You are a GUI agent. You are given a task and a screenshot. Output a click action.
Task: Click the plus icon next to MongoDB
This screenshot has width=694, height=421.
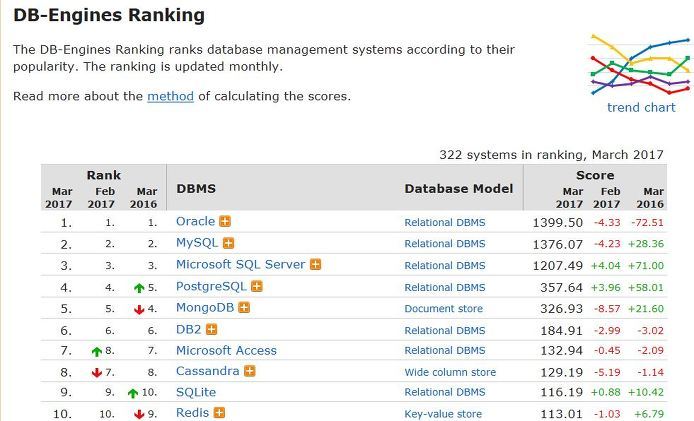coord(244,307)
